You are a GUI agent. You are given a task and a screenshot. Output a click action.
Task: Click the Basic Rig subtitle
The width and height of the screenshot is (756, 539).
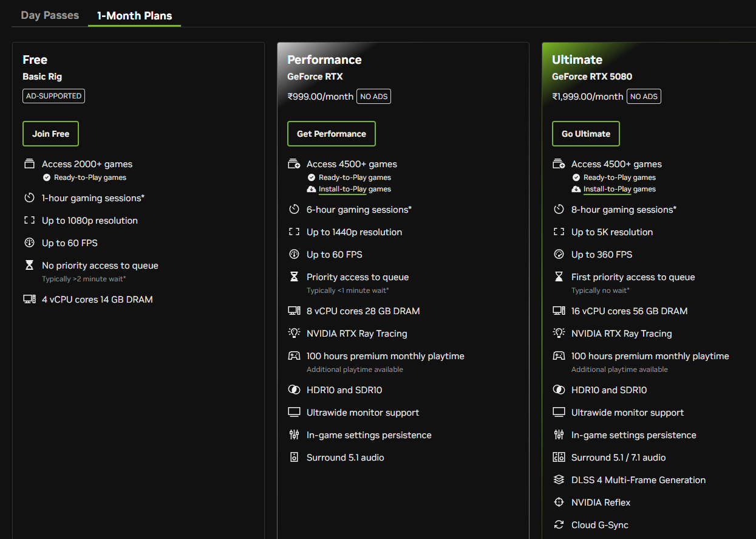click(42, 77)
